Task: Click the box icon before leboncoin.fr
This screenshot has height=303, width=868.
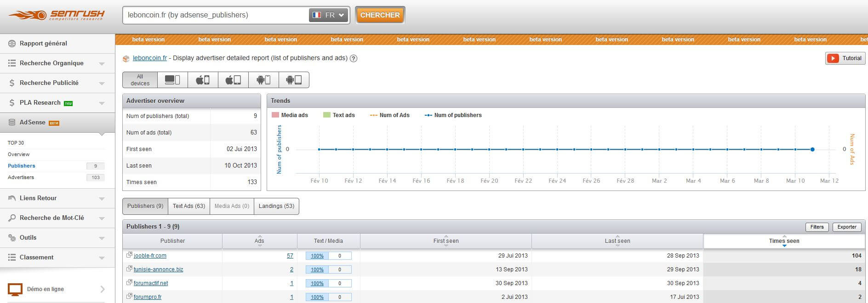Action: click(x=126, y=58)
